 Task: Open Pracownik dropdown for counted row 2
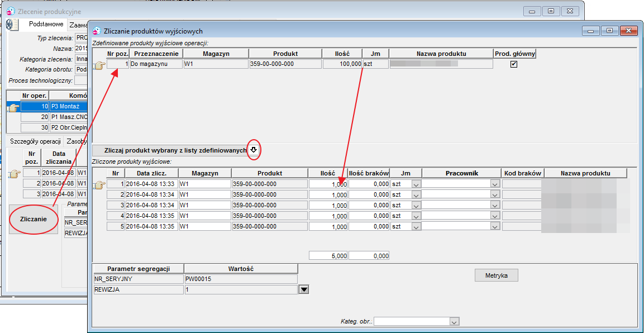pos(495,194)
